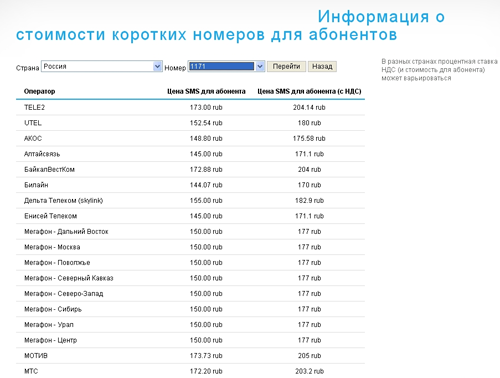Click the 145.00 rub price for Енисей Телеком
This screenshot has height=378, width=500.
click(206, 216)
